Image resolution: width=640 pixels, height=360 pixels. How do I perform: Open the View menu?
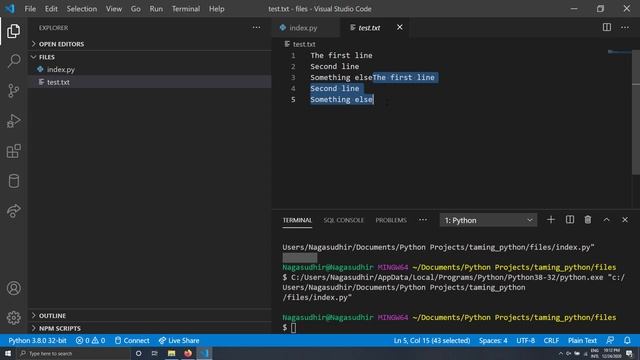pos(114,9)
